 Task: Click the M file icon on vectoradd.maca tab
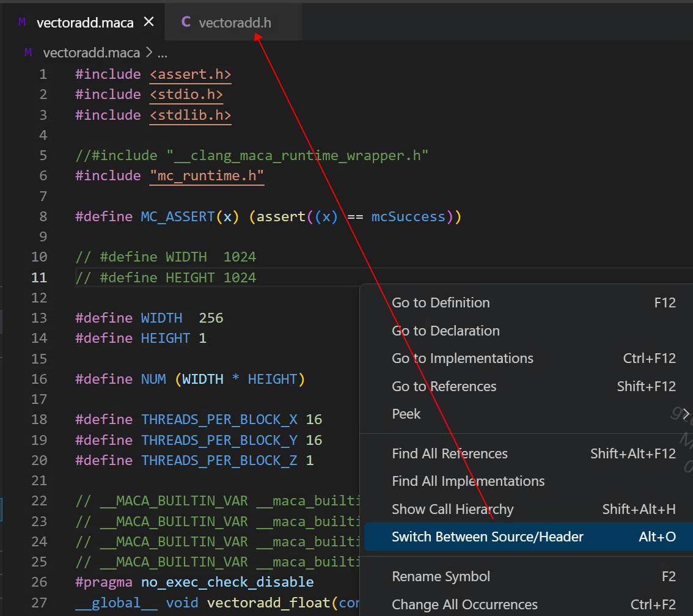(x=22, y=23)
